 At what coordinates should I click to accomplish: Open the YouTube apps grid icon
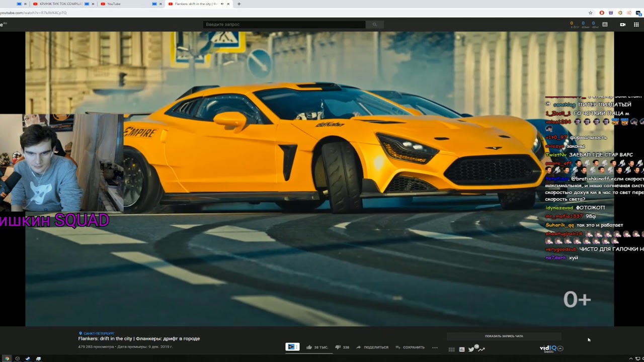coord(636,24)
